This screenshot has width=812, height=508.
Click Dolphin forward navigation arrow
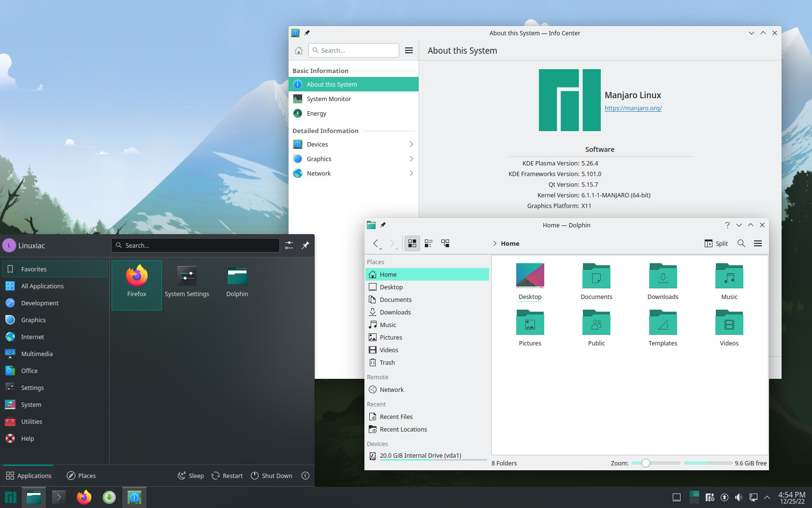(392, 243)
